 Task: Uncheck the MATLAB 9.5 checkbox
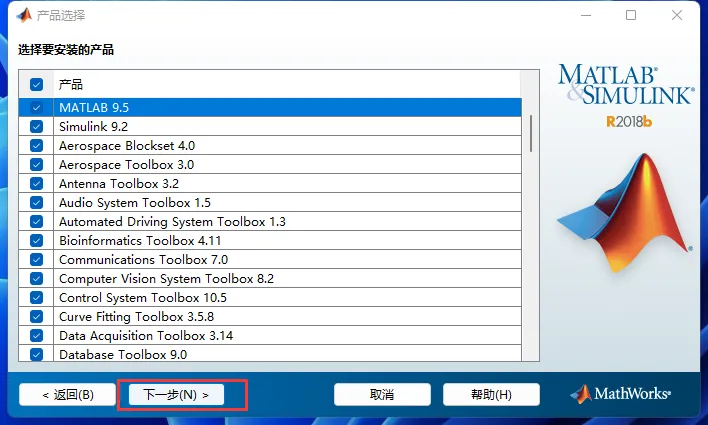(x=36, y=107)
